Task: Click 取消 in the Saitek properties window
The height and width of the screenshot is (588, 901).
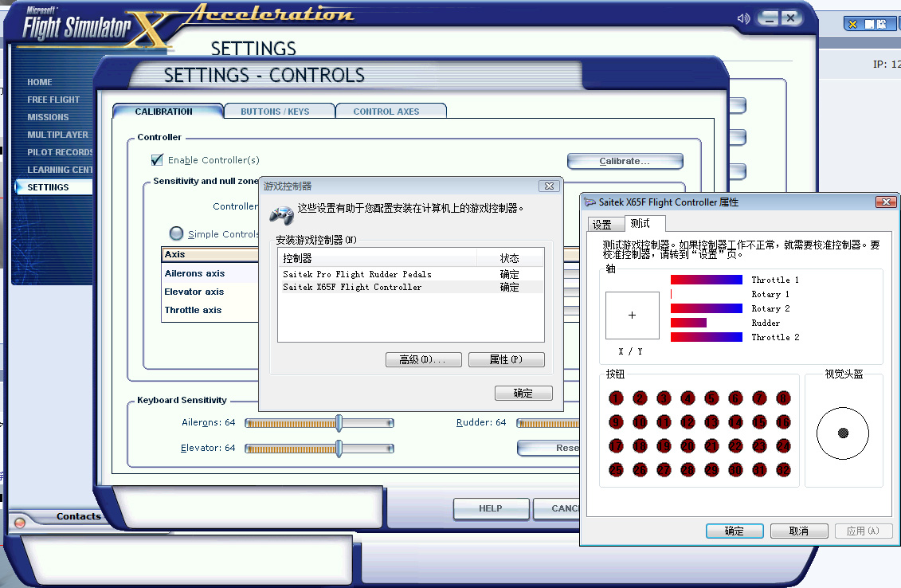Action: [x=799, y=531]
